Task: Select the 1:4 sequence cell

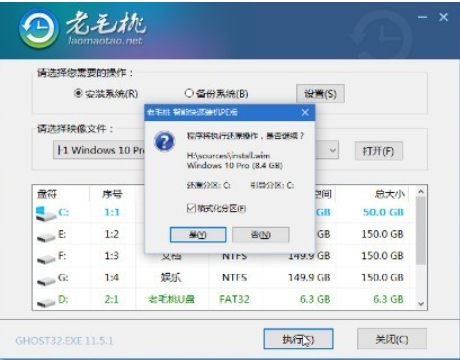Action: (112, 277)
